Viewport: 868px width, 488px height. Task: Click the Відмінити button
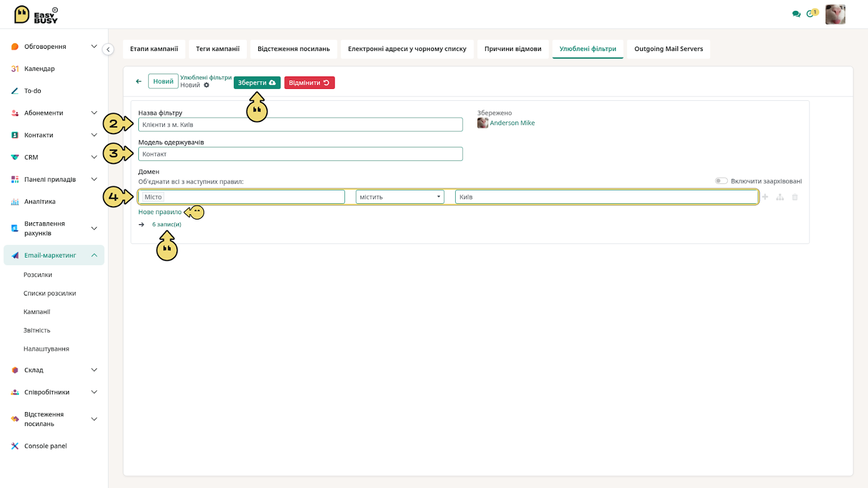pyautogui.click(x=309, y=83)
